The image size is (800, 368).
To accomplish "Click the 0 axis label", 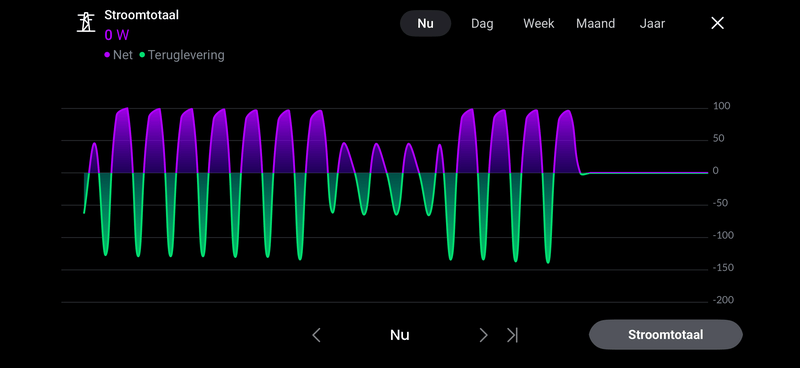I will 716,171.
